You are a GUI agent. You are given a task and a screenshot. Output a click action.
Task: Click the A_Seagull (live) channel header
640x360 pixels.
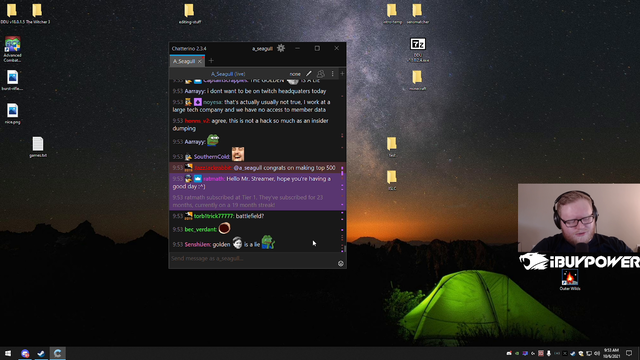(x=228, y=74)
